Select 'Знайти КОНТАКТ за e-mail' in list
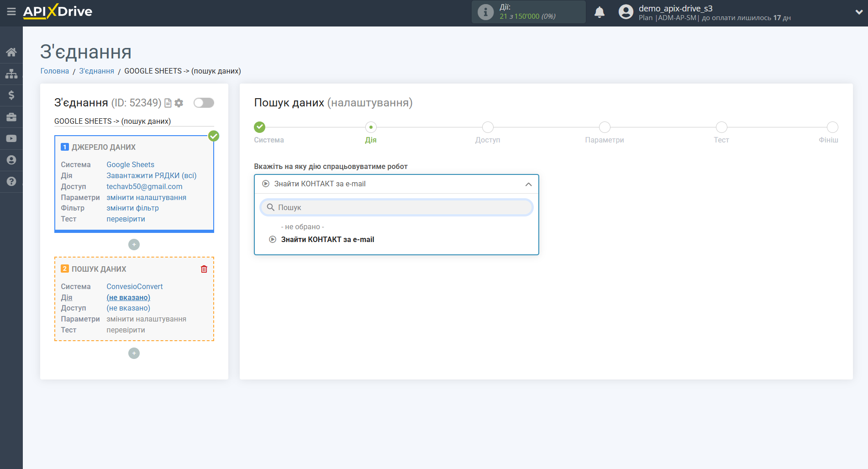Viewport: 868px width, 469px height. tap(327, 239)
